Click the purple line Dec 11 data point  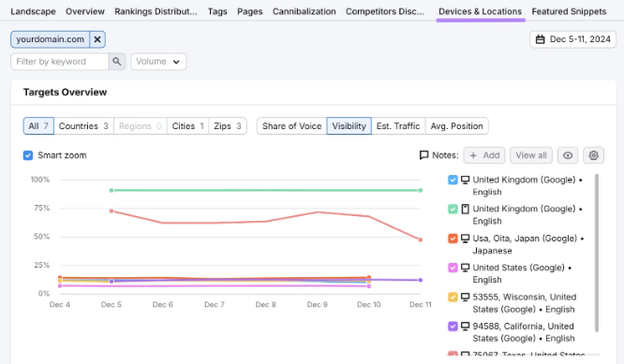[421, 280]
